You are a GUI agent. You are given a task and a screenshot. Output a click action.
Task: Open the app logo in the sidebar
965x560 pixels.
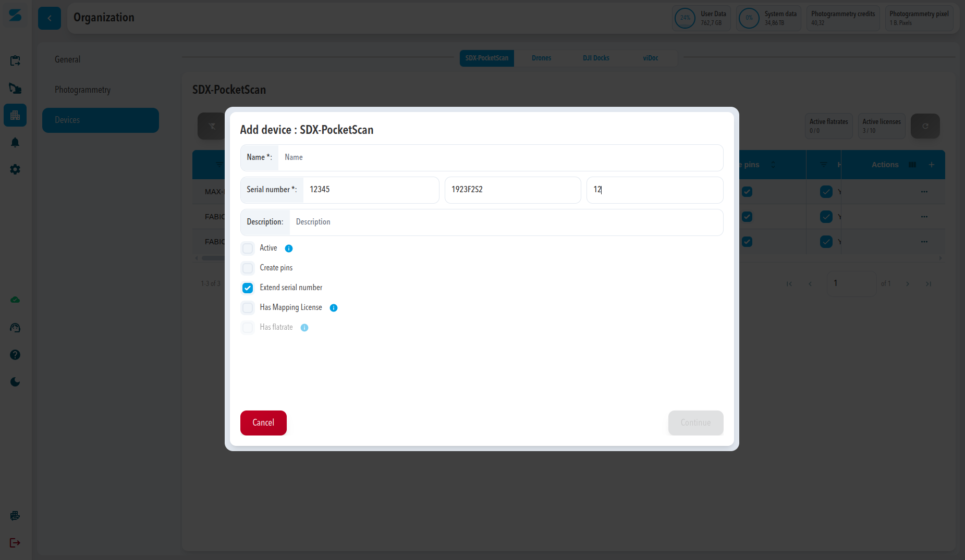pyautogui.click(x=15, y=16)
